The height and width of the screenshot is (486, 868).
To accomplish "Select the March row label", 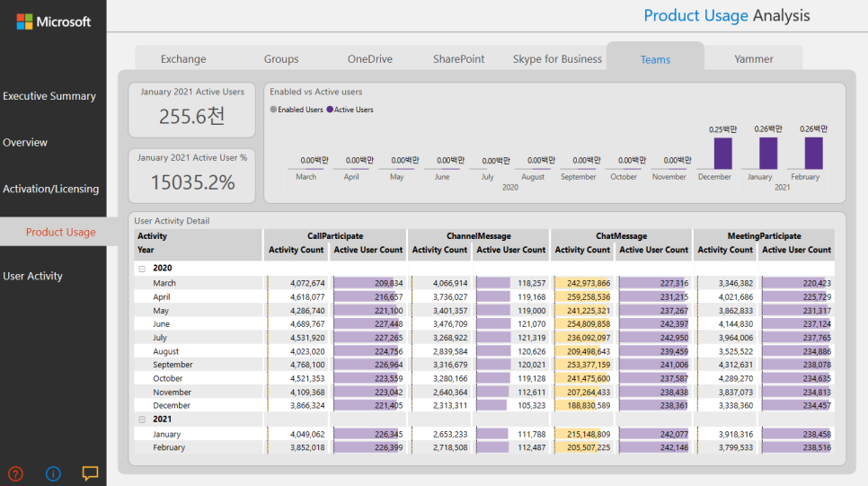I will point(164,283).
